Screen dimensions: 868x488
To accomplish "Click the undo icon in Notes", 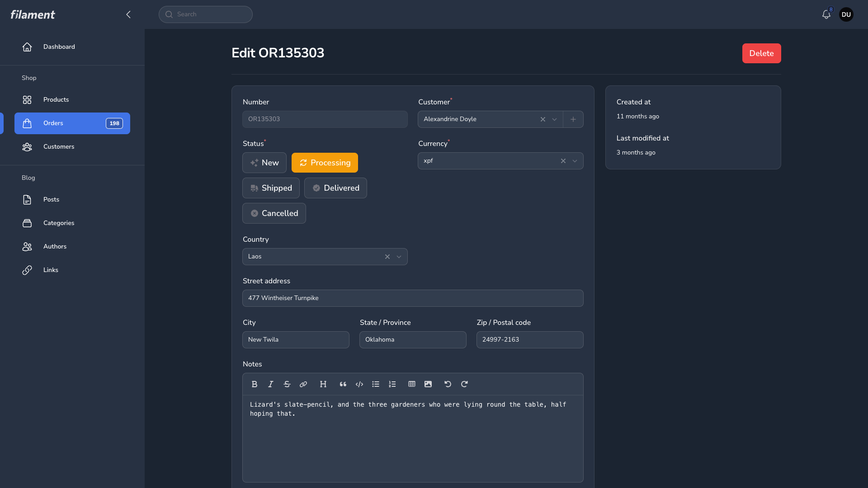I will click(448, 384).
